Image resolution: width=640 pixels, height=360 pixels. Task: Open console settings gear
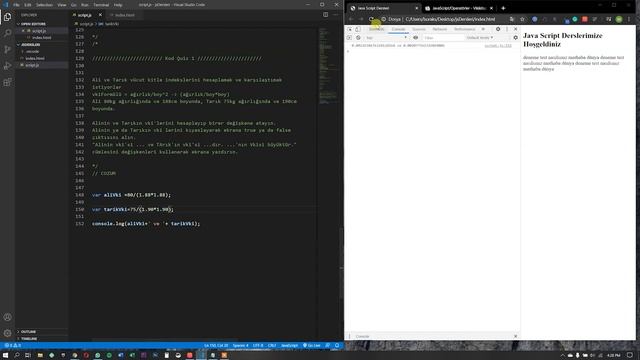pos(516,38)
